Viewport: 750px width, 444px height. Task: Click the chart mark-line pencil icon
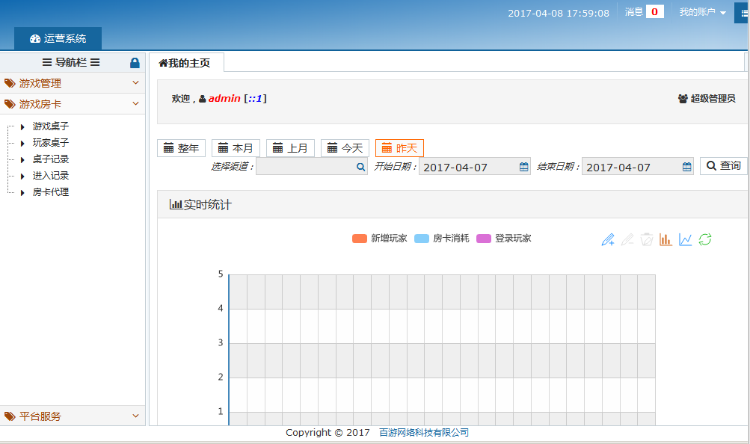coord(607,239)
